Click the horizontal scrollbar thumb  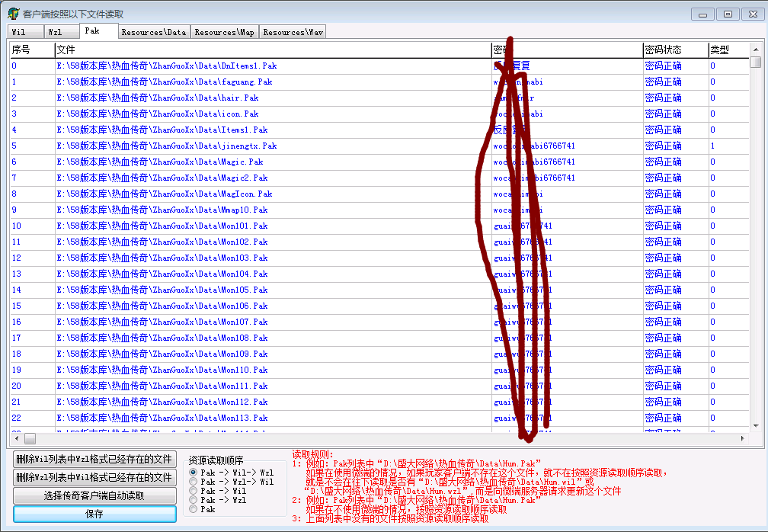click(30, 438)
